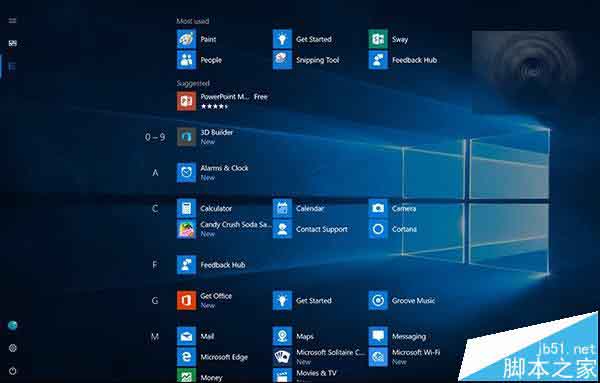Jump using the 0–9 section header
This screenshot has height=383, width=600.
coord(155,137)
